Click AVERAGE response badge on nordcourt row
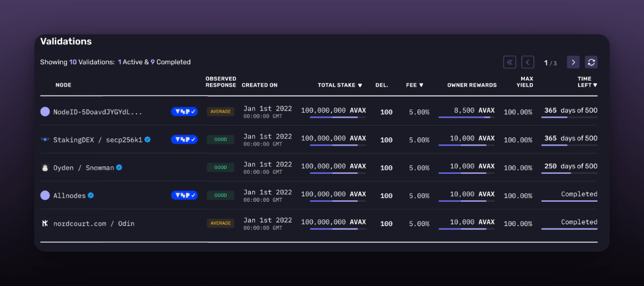 point(220,223)
